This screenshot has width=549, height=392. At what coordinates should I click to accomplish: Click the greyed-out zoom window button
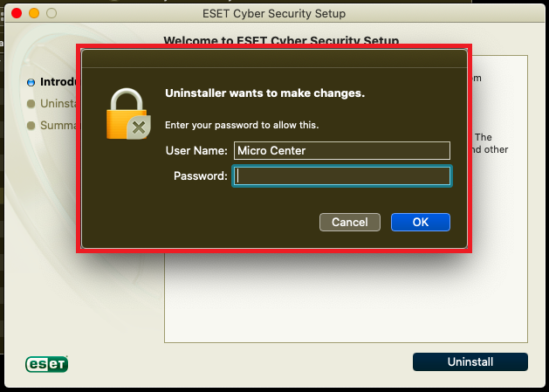[51, 13]
